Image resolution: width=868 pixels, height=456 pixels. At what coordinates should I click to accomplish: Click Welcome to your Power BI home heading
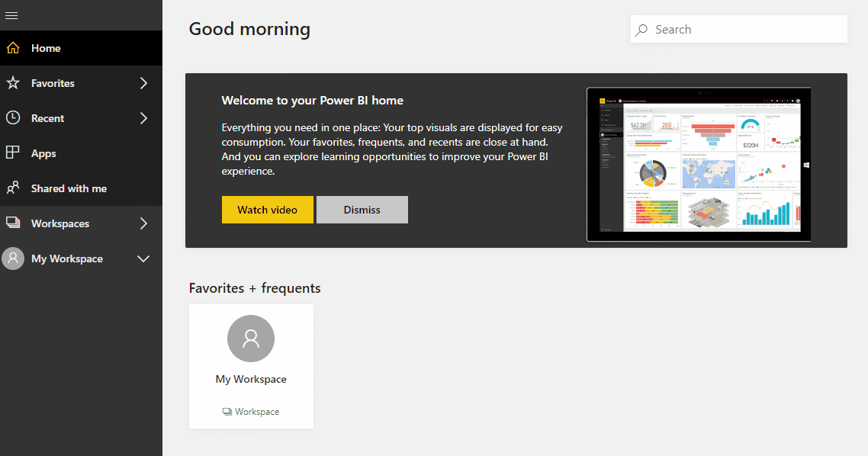[x=312, y=100]
